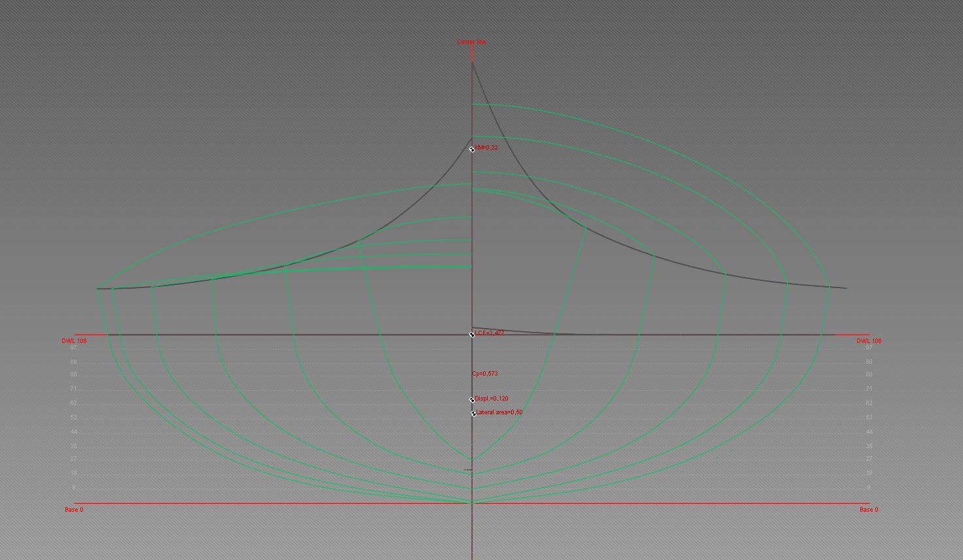Click the Center line label at top
The width and height of the screenshot is (963, 560).
[x=471, y=42]
